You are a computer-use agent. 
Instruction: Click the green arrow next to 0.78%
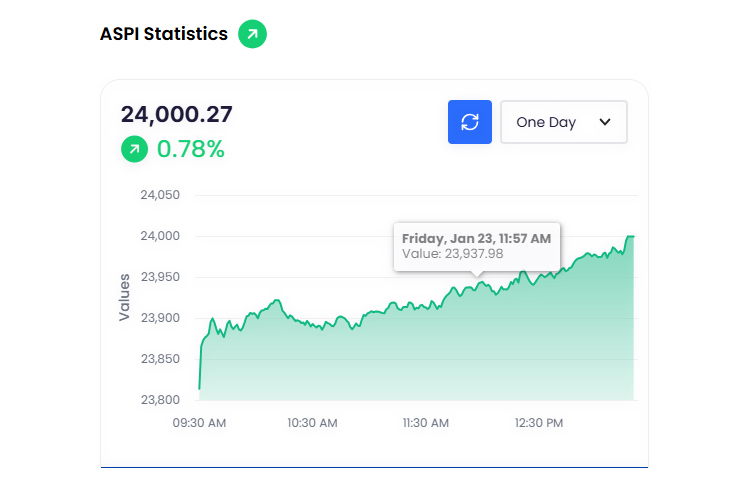[x=134, y=150]
